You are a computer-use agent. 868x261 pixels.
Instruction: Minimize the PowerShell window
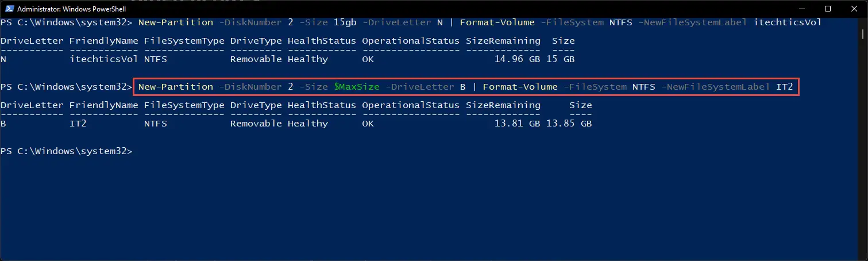(x=801, y=9)
